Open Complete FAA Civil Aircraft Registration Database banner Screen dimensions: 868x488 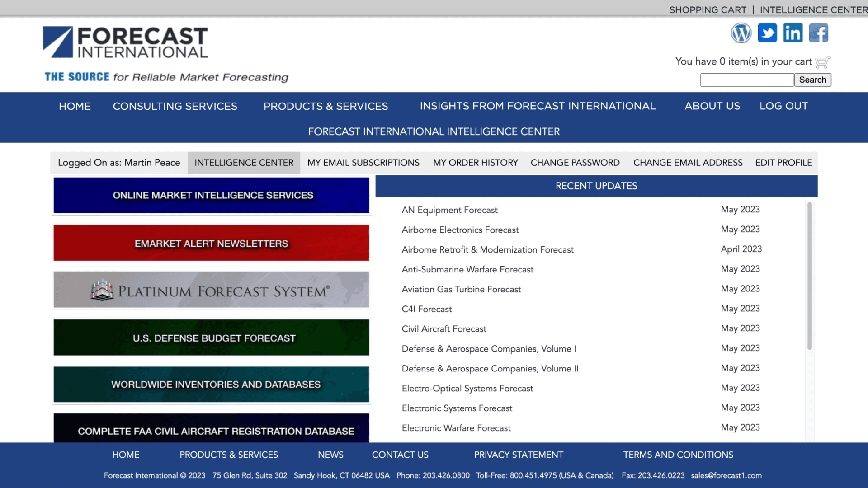point(211,428)
